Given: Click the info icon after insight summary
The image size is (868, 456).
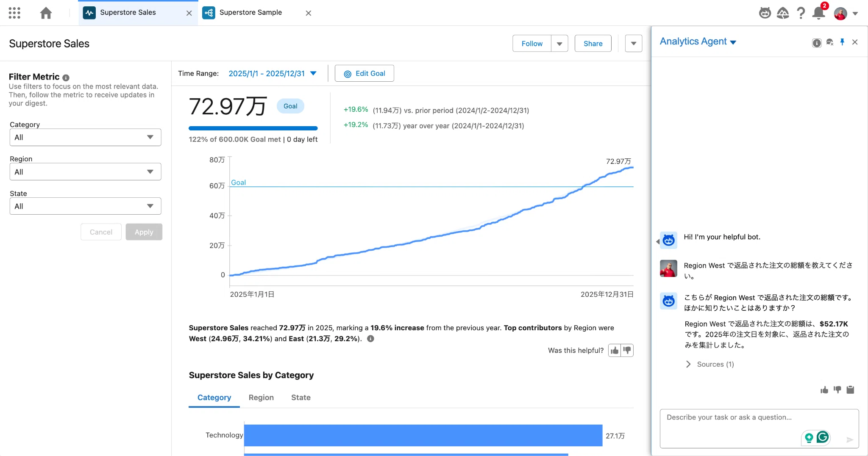Looking at the screenshot, I should point(370,339).
